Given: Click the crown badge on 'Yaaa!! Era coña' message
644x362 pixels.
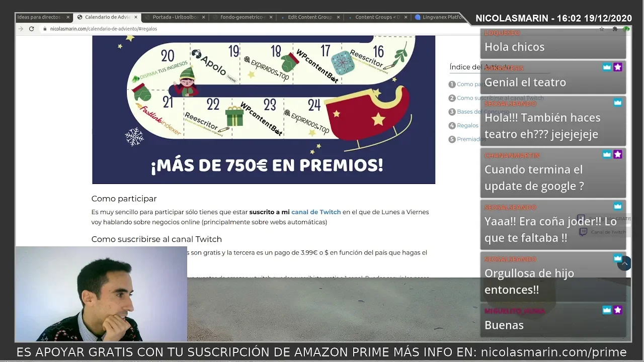Looking at the screenshot, I should 618,206.
